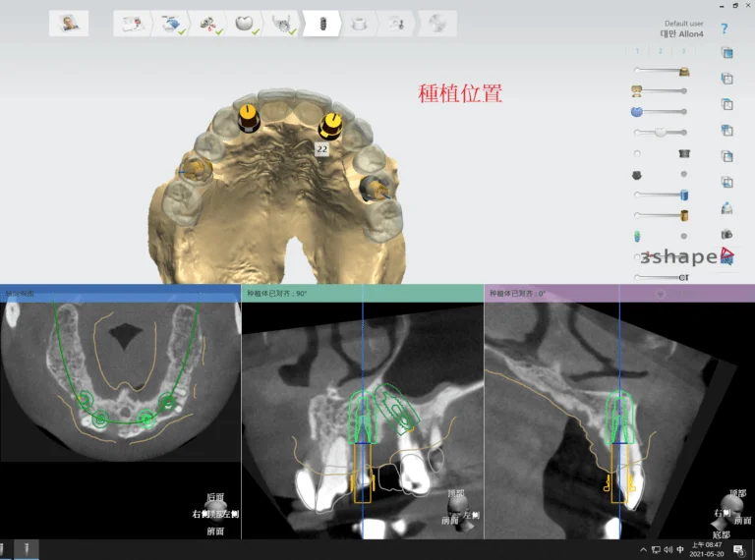This screenshot has width=755, height=560.
Task: Click the patient photo icon in top toolbar
Action: (69, 23)
